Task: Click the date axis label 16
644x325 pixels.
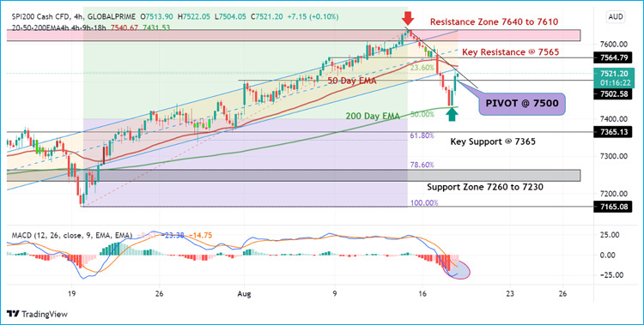Action: (422, 294)
